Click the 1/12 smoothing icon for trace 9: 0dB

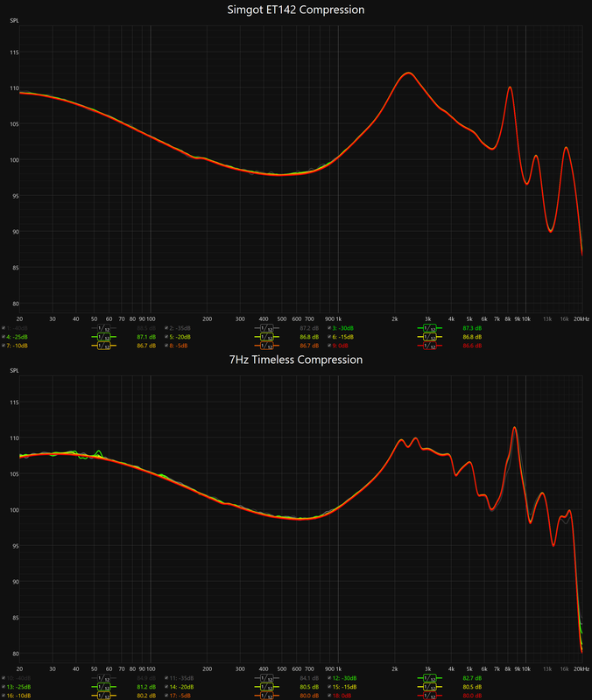(430, 346)
